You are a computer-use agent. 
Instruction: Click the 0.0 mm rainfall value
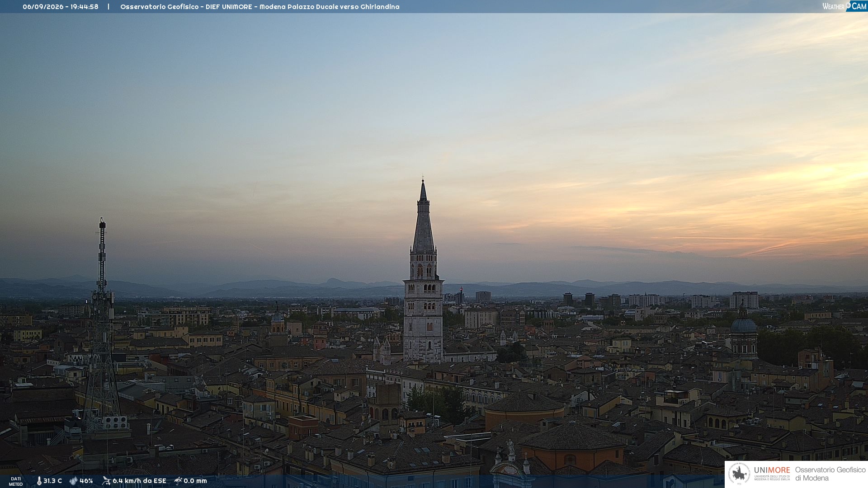click(195, 481)
